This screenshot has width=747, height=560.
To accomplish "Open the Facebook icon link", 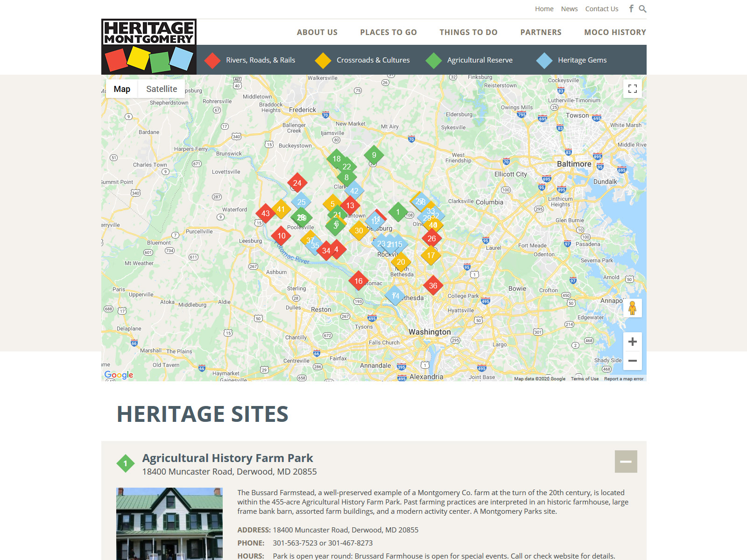I will [x=631, y=8].
